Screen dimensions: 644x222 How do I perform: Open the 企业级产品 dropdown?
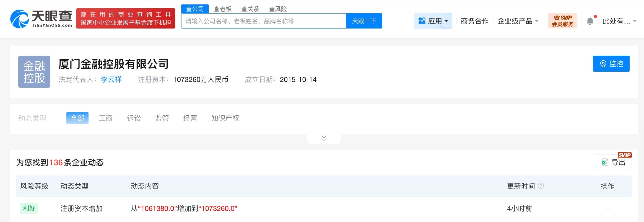click(x=518, y=21)
